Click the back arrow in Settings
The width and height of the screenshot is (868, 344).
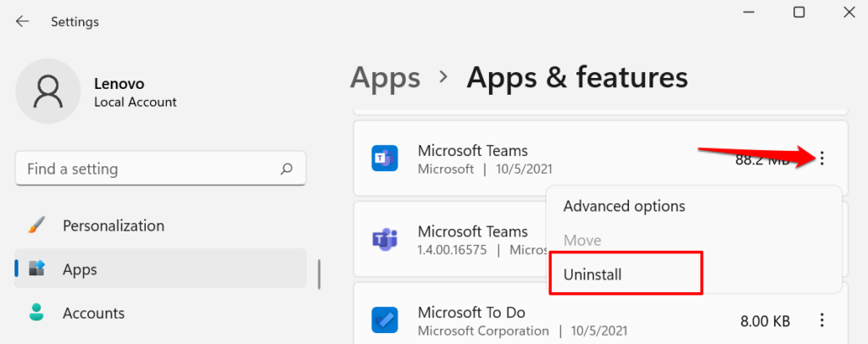(22, 19)
